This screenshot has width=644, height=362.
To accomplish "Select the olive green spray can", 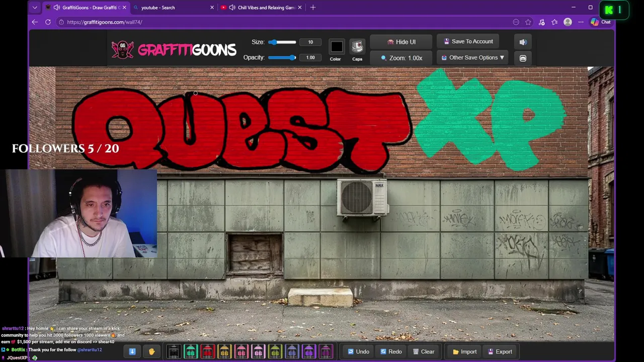I will pos(275,351).
